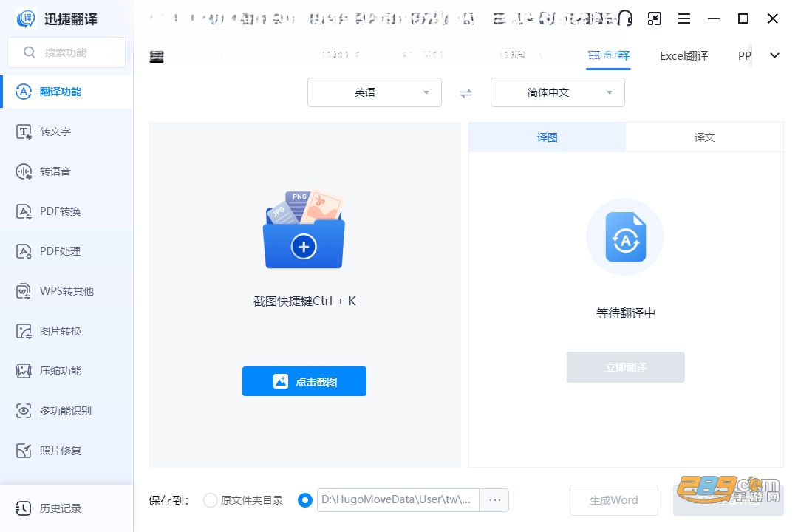This screenshot has height=532, width=798.
Task: Expand the more tabs chevron
Action: [774, 55]
